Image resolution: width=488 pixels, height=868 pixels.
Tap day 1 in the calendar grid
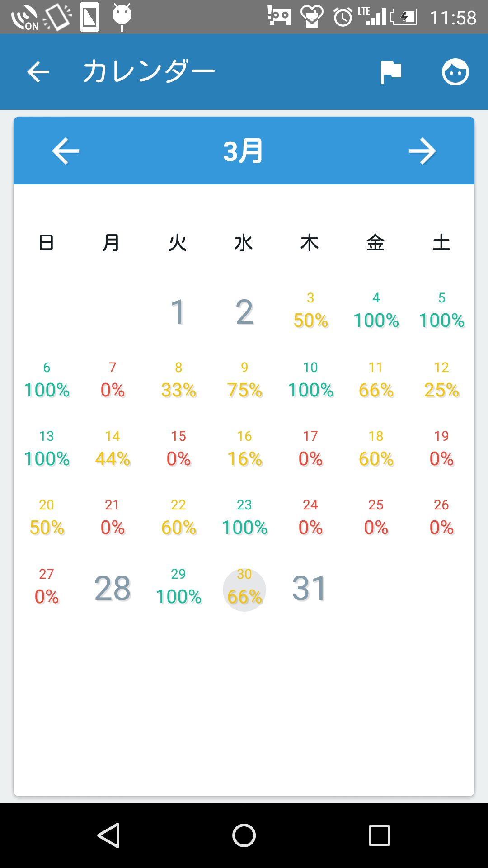[178, 312]
